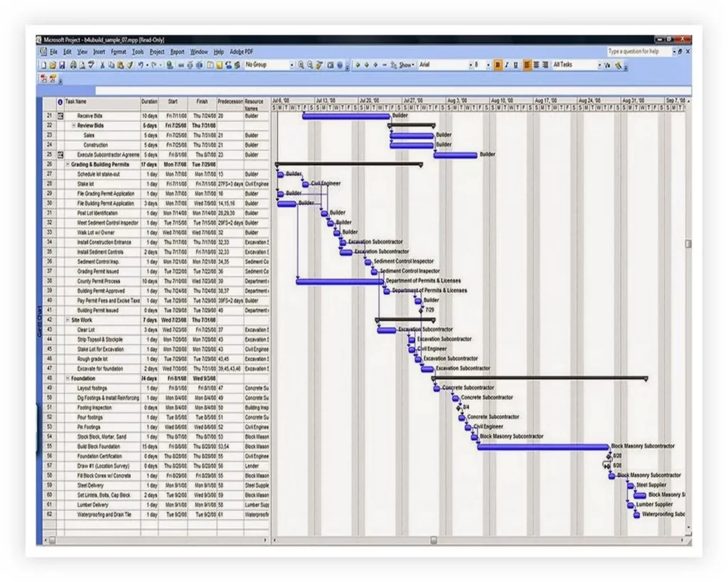This screenshot has width=728, height=582.
Task: Open the Assign Resources dialog
Action: point(227,65)
